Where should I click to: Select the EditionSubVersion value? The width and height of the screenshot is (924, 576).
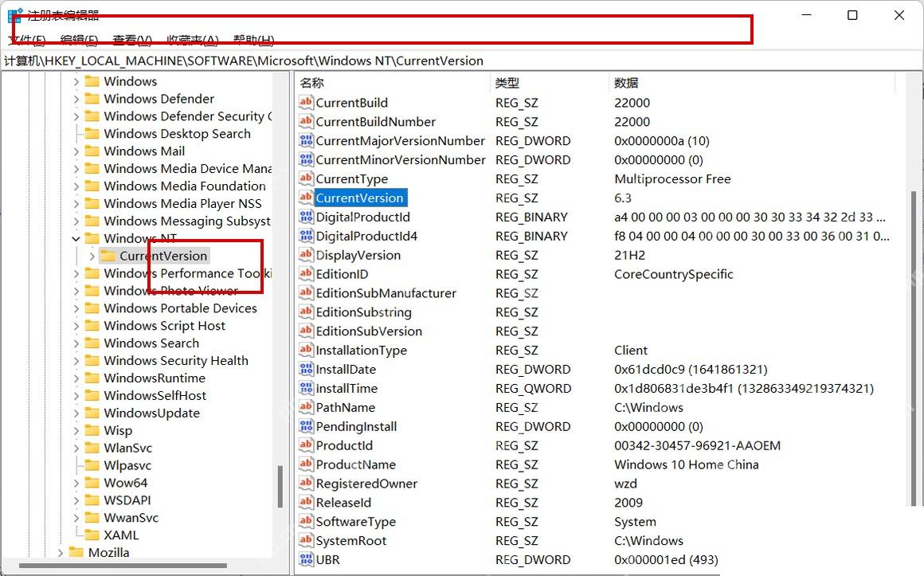(x=369, y=331)
